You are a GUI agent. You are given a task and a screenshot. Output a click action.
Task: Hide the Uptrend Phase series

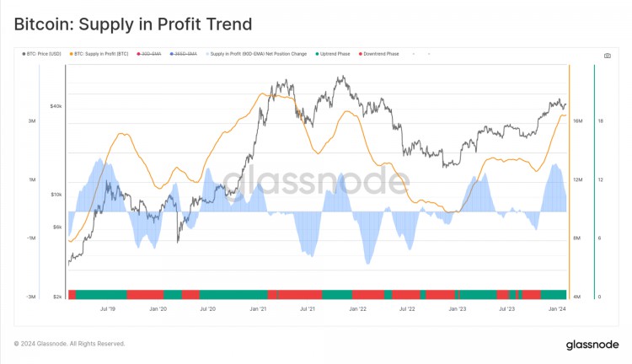pyautogui.click(x=333, y=54)
